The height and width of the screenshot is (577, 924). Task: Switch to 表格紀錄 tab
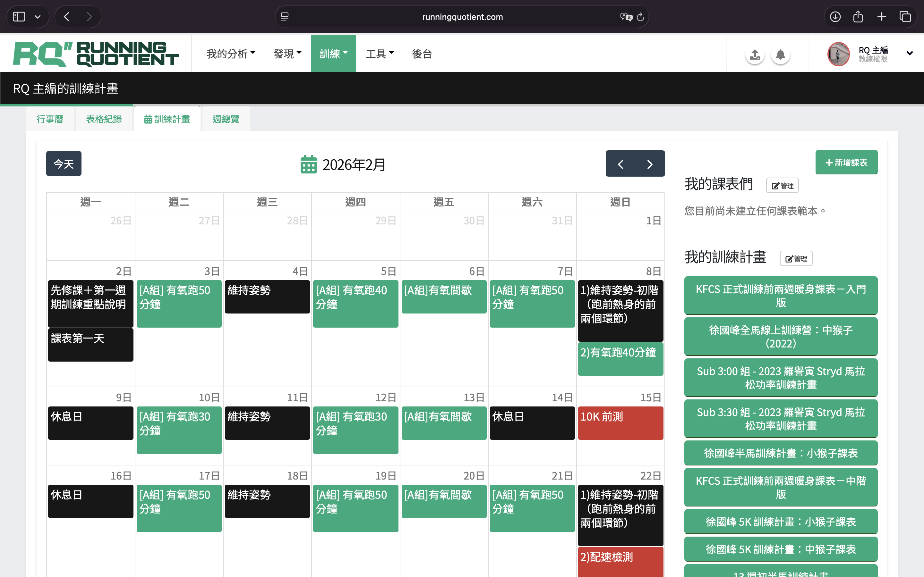point(104,119)
